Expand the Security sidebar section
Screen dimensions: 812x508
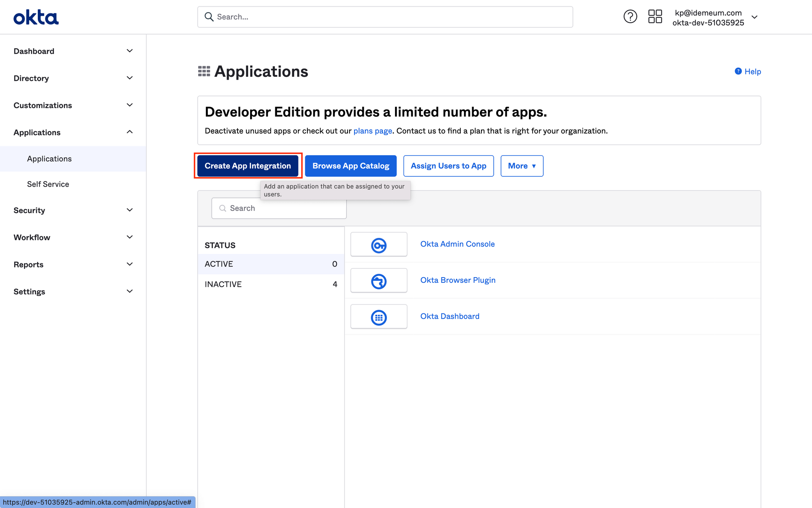(x=130, y=210)
